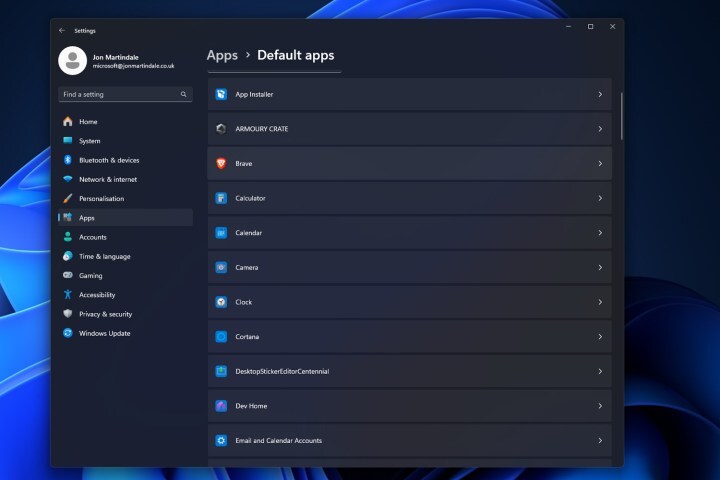Maximize the Settings window

click(591, 27)
